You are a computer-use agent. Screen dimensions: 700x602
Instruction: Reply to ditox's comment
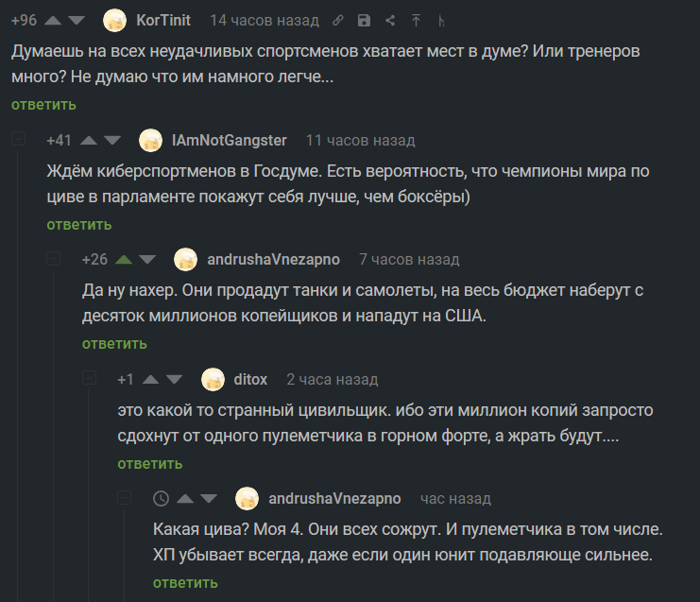(x=150, y=464)
